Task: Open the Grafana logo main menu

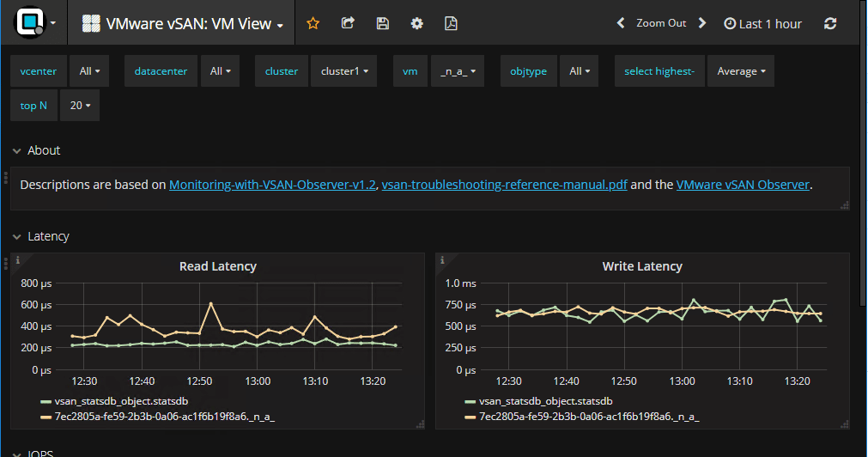Action: (35, 22)
